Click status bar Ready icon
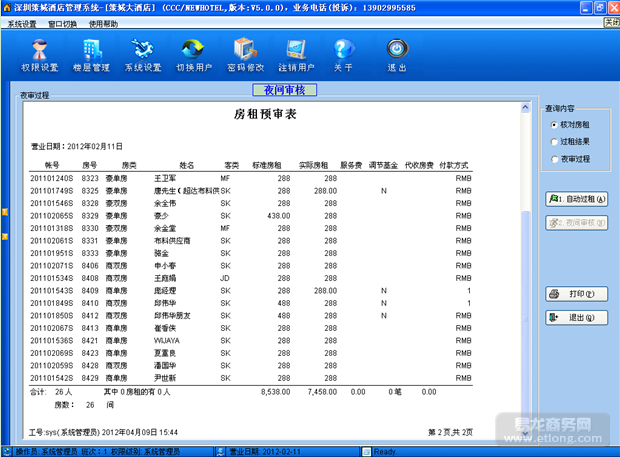The height and width of the screenshot is (457, 620). [x=367, y=451]
